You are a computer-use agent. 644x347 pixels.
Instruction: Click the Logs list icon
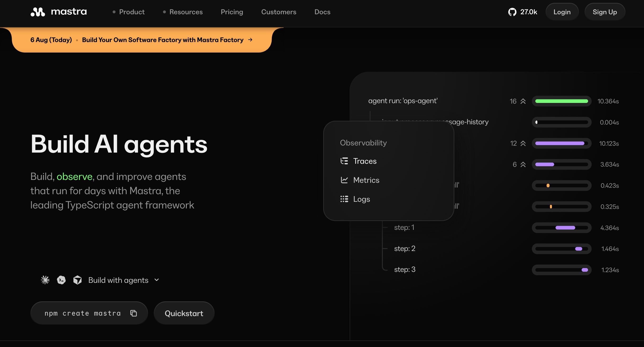(344, 199)
